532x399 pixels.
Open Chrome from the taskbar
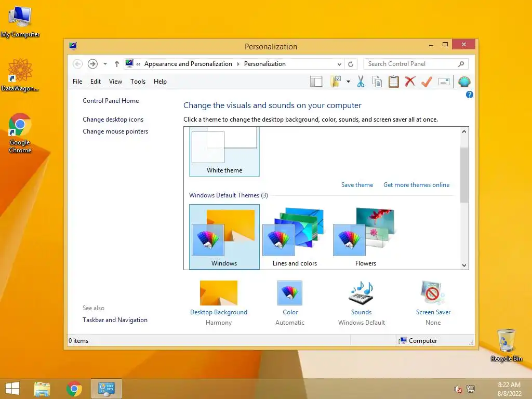(x=74, y=389)
